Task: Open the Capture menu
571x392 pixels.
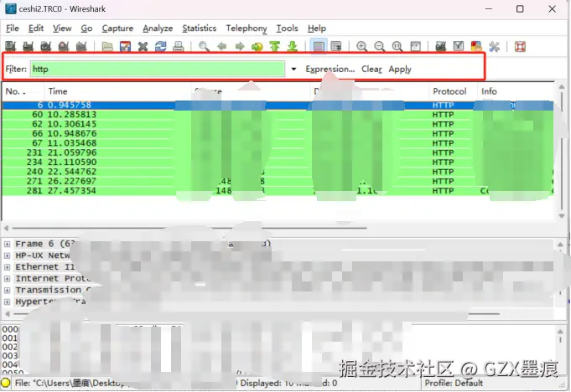Action: point(117,28)
